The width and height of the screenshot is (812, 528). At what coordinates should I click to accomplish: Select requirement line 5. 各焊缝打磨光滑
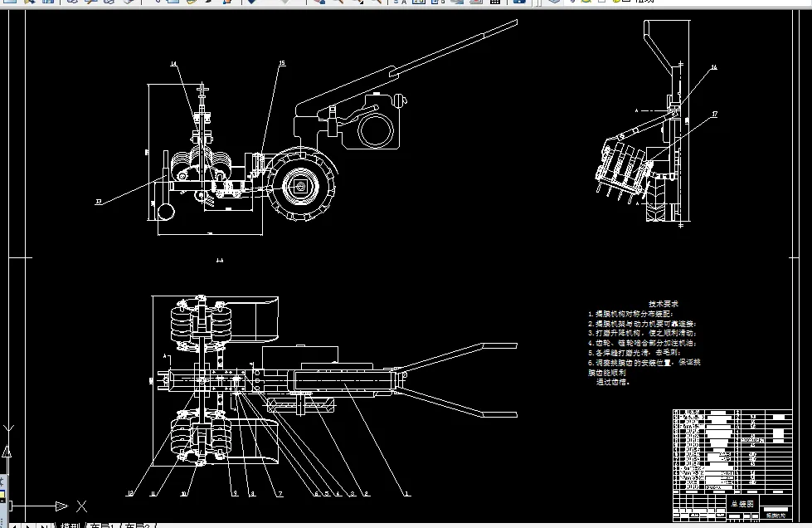pos(635,352)
